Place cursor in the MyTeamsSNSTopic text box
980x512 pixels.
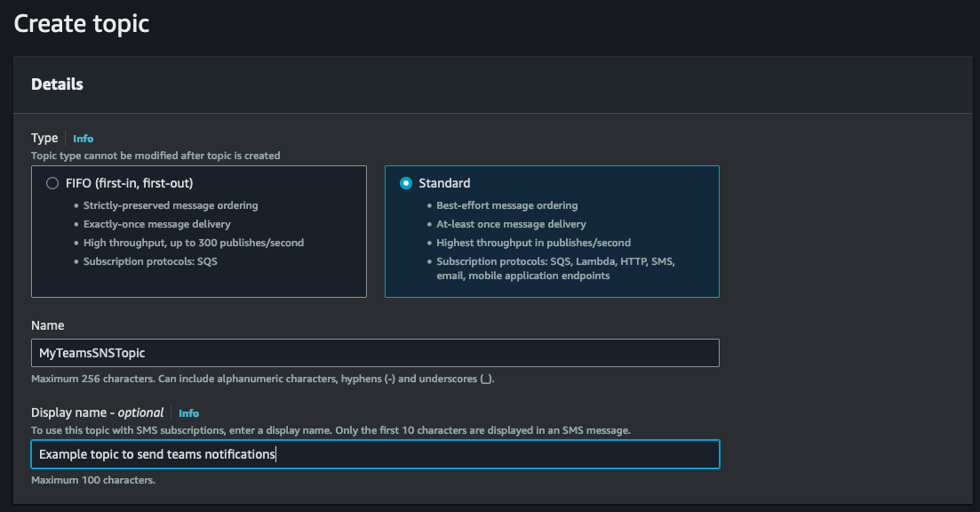(373, 353)
